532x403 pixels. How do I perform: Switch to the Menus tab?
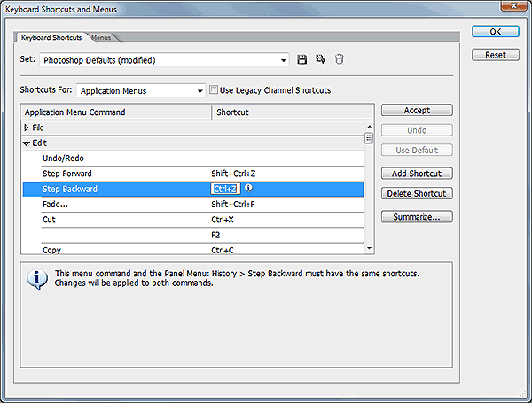pyautogui.click(x=101, y=37)
